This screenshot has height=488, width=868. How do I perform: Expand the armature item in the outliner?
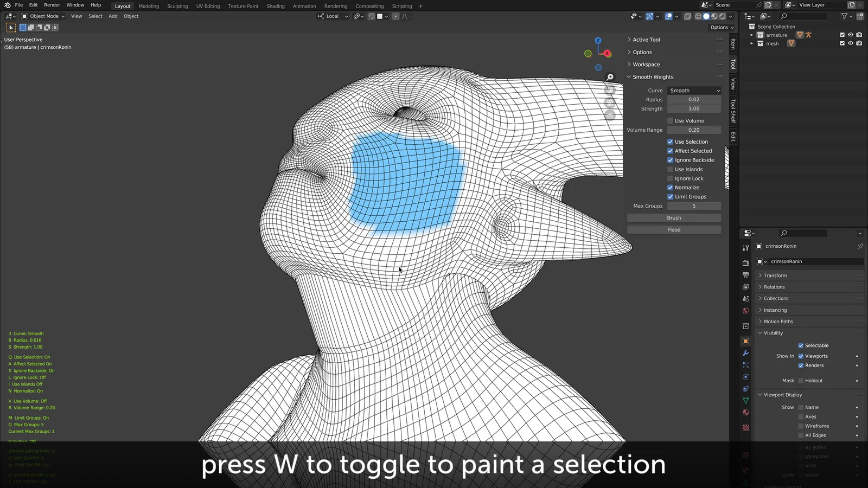tap(751, 35)
